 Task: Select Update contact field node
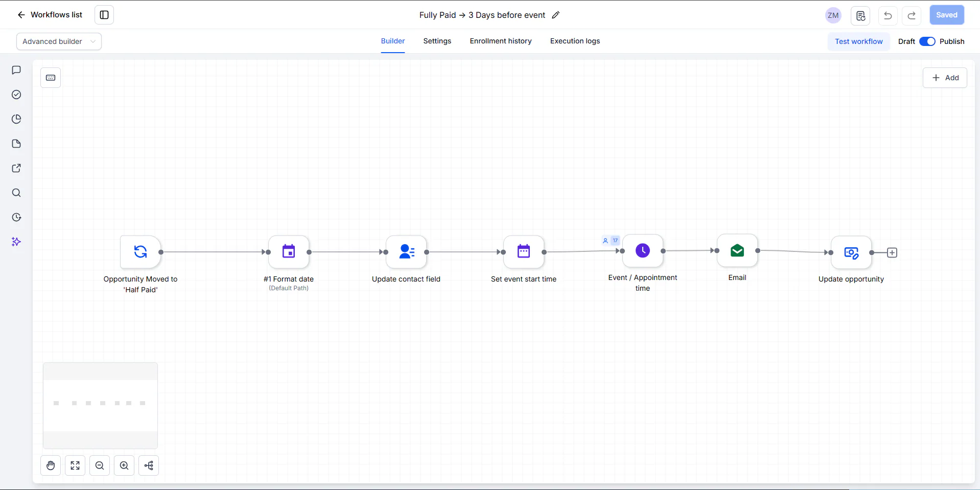406,252
